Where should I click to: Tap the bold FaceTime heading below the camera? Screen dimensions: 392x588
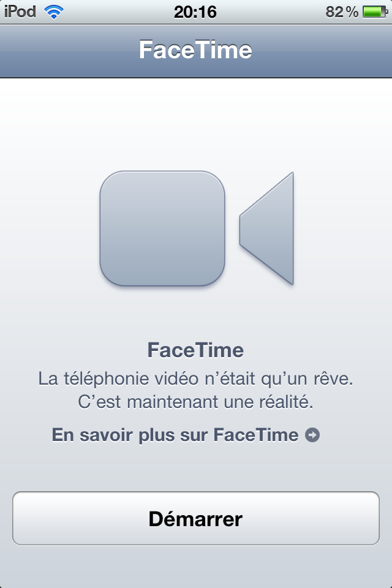195,350
